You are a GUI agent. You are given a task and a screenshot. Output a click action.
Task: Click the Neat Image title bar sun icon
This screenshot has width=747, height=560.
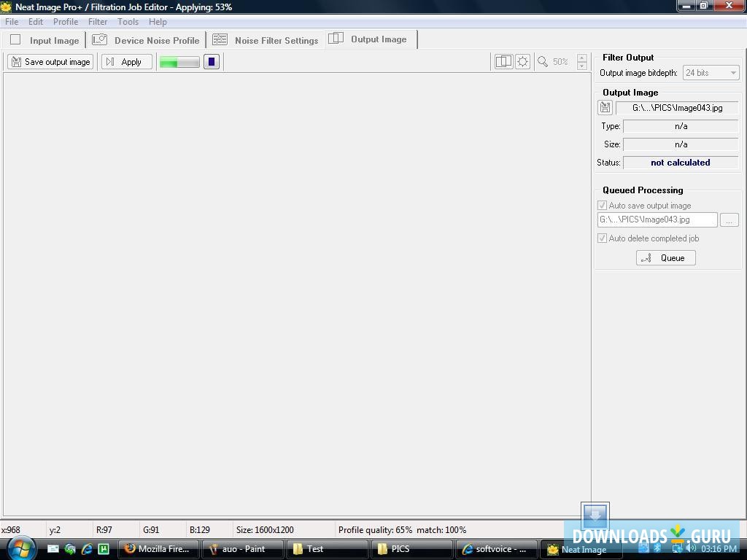pyautogui.click(x=6, y=7)
